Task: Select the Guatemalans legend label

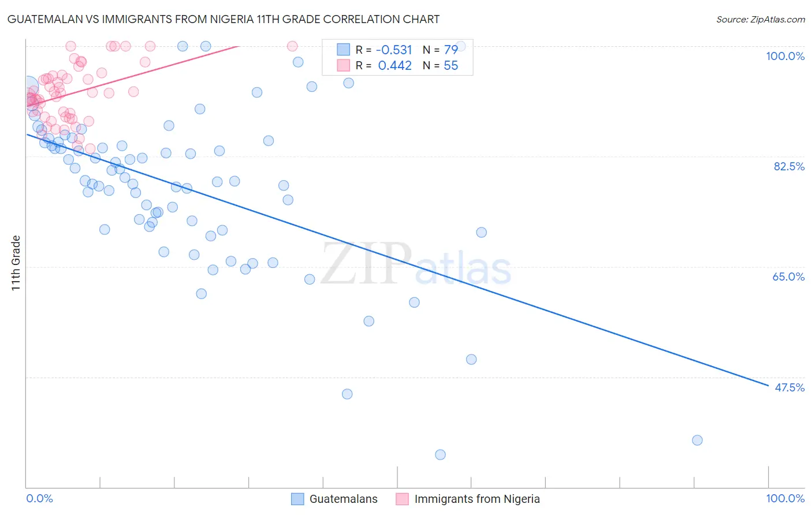Action: (x=344, y=499)
